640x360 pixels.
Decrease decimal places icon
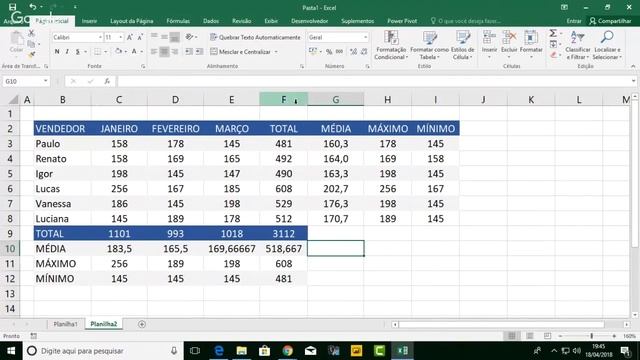tap(364, 51)
